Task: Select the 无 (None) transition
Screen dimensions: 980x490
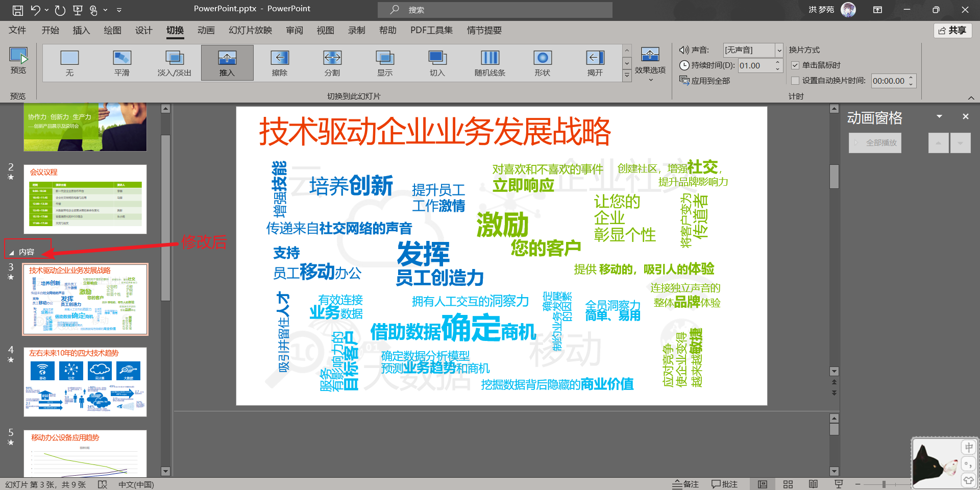Action: 69,63
